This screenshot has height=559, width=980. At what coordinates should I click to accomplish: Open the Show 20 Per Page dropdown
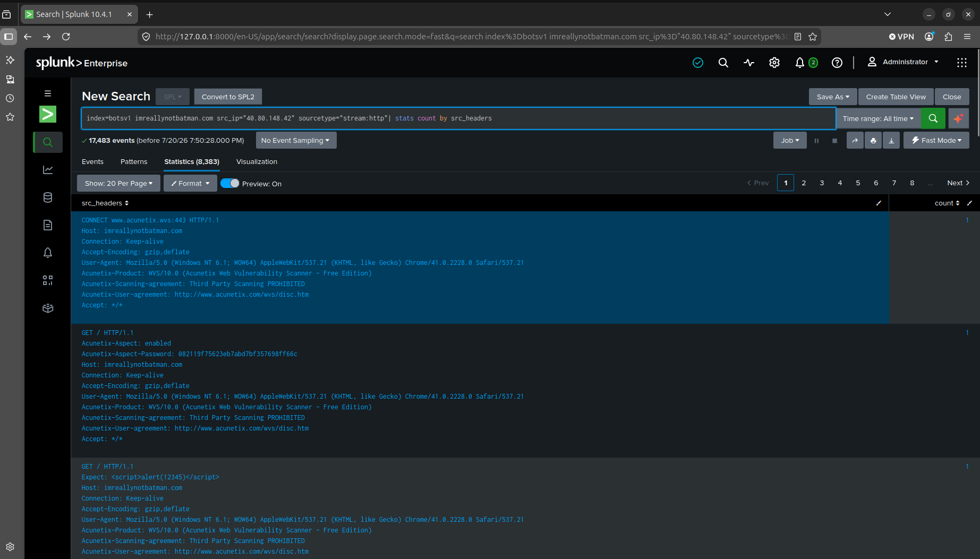click(x=118, y=183)
